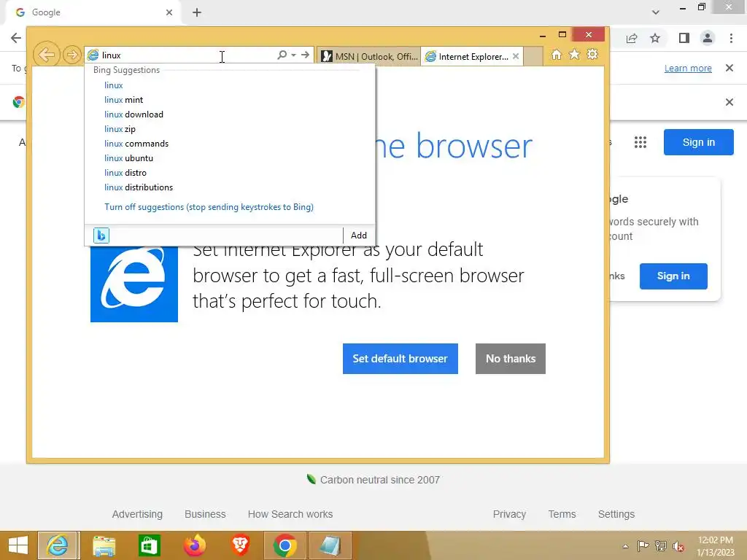The height and width of the screenshot is (560, 747).
Task: Click Chrome share page icon
Action: pyautogui.click(x=632, y=38)
